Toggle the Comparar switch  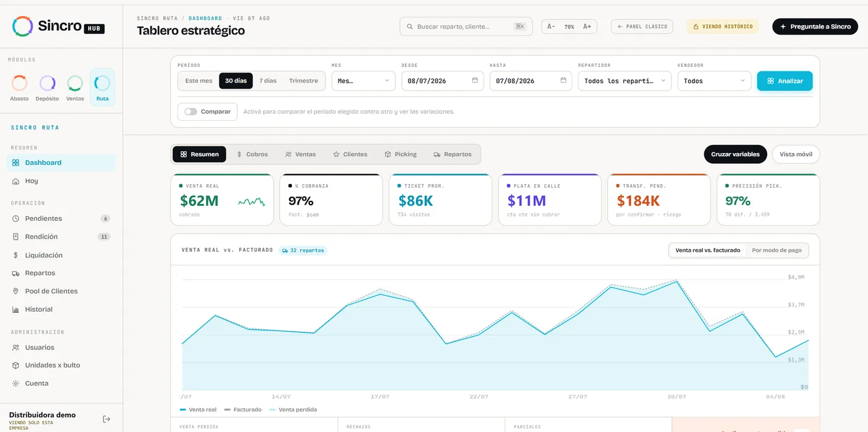(190, 112)
